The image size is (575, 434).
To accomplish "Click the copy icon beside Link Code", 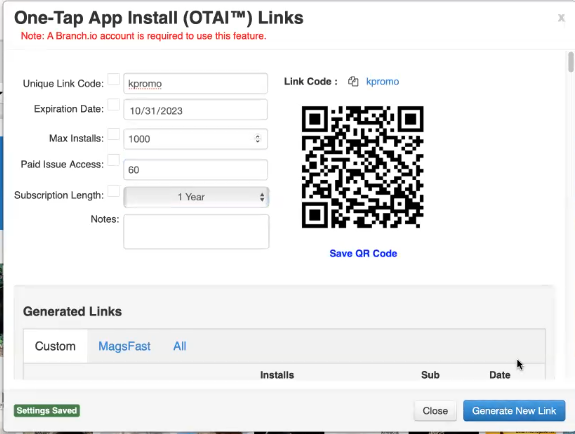I will (353, 81).
